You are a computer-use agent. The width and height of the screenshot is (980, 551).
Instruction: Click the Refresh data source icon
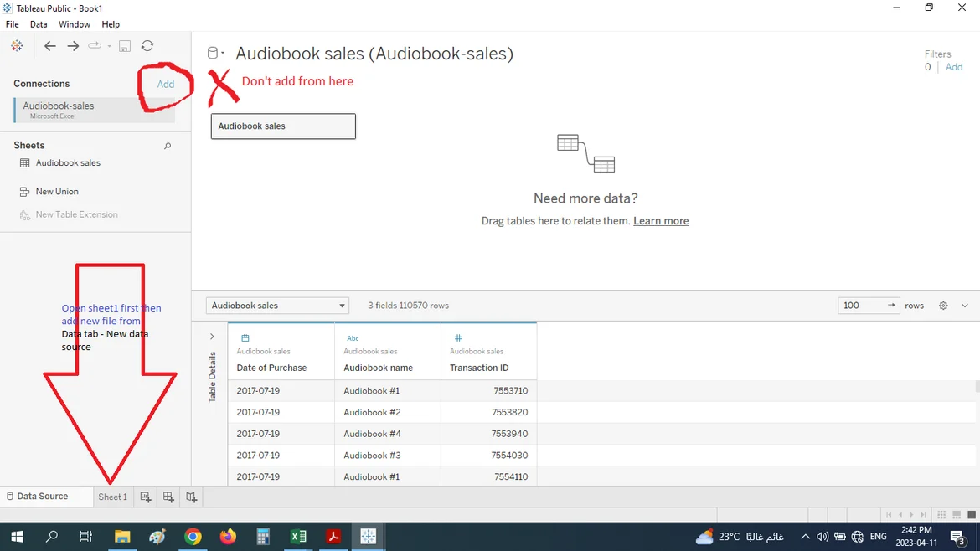pyautogui.click(x=147, y=46)
